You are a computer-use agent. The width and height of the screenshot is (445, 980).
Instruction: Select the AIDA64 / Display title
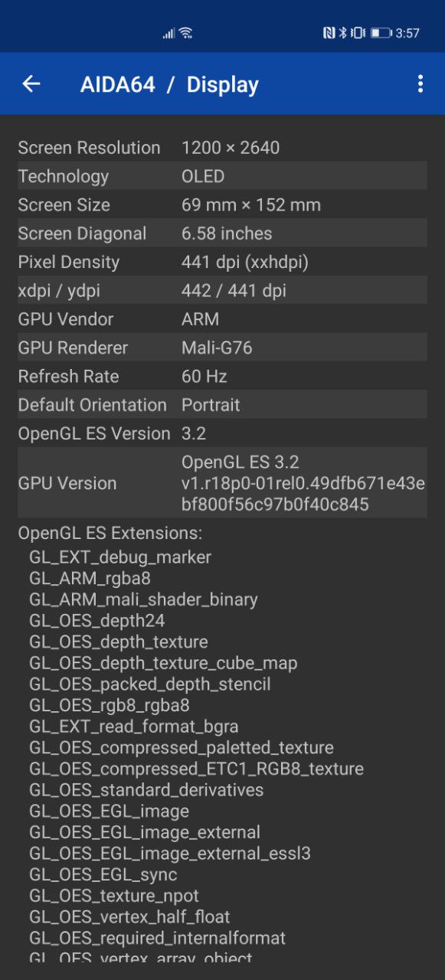click(169, 84)
